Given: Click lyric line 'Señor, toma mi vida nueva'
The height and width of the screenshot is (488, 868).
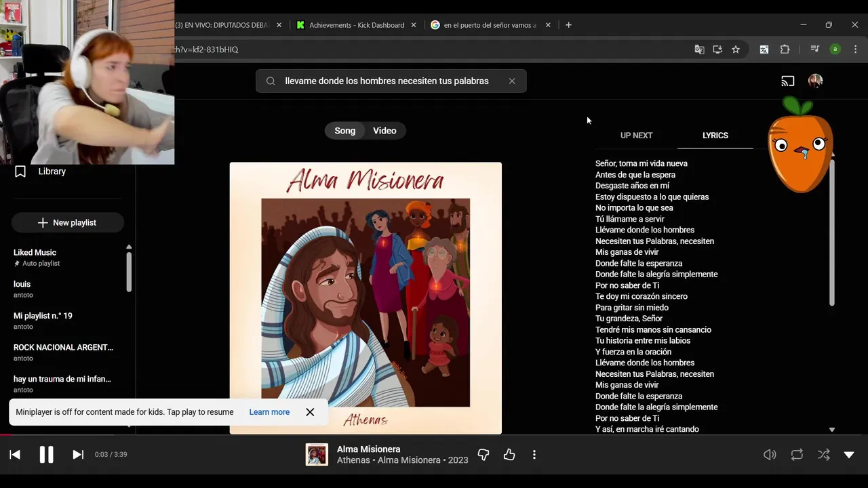Looking at the screenshot, I should 642,163.
